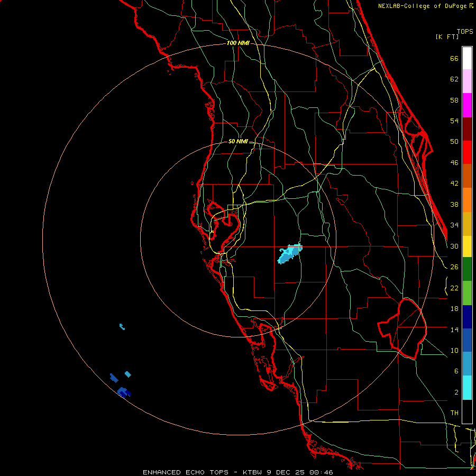The width and height of the screenshot is (476, 476).
Task: Click the '50 NMI' range ring label
Action: pos(238,141)
